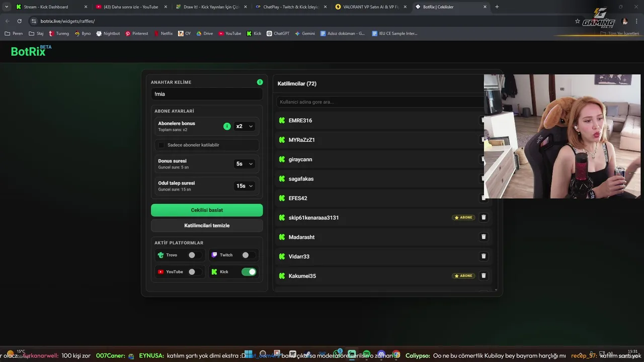Select participant giraycann
This screenshot has height=362, width=644.
coord(300,159)
